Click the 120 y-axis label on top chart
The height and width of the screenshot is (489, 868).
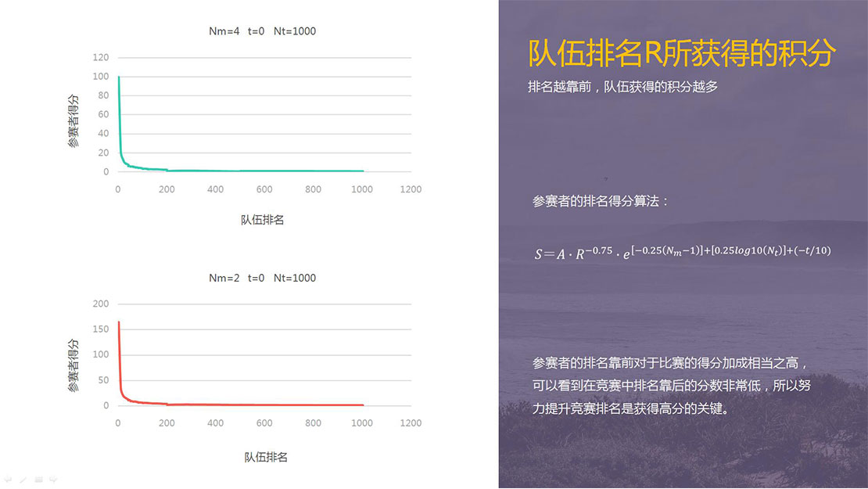[100, 58]
